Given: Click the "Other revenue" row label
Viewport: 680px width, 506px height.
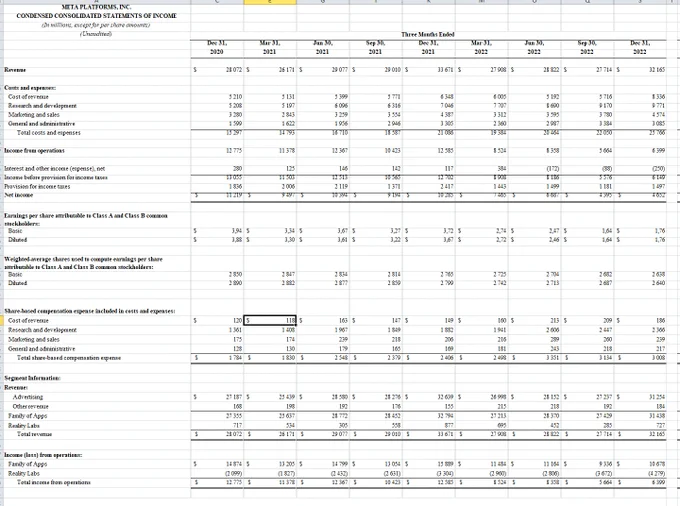Looking at the screenshot, I should pyautogui.click(x=30, y=406).
